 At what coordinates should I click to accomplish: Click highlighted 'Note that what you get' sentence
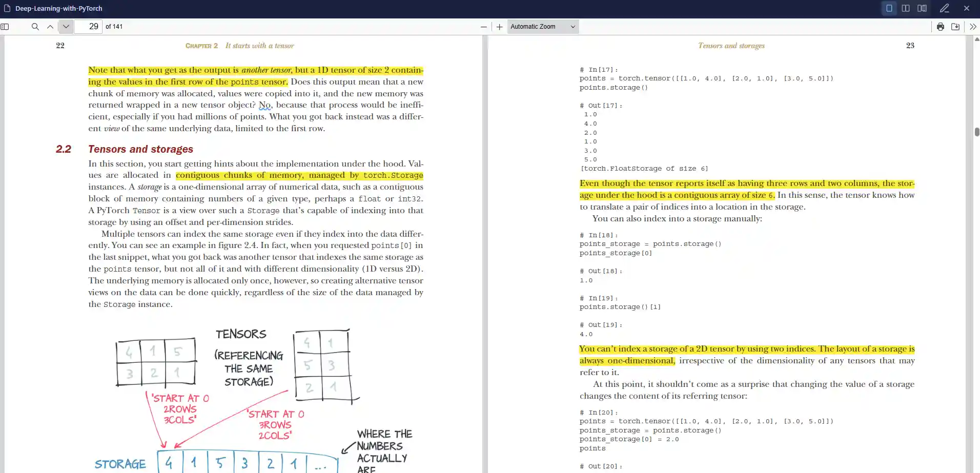click(x=256, y=76)
